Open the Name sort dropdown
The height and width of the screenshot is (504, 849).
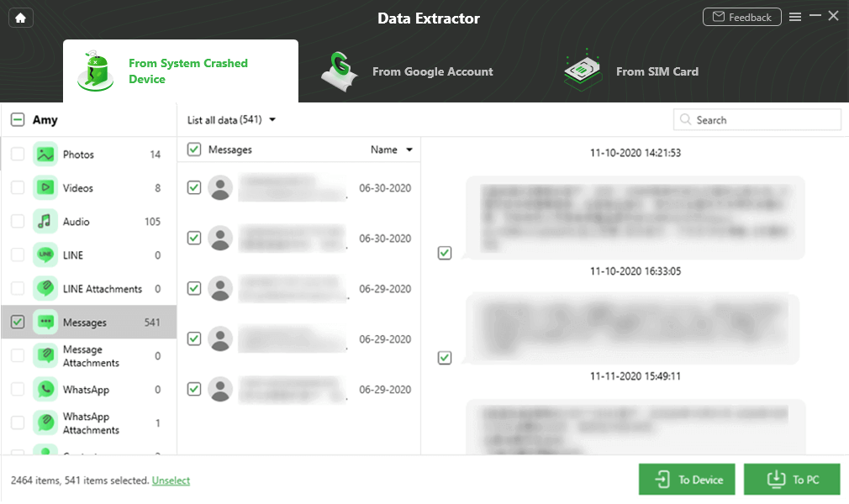(x=392, y=150)
